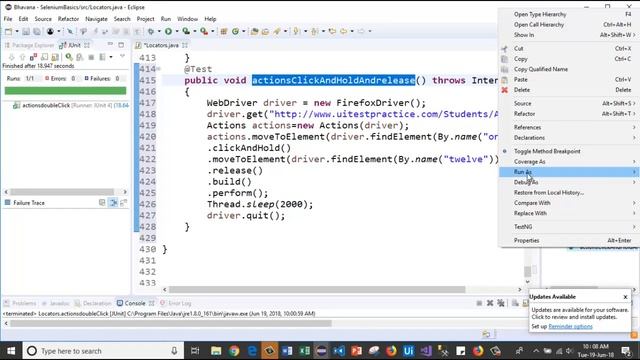640x360 pixels.
Task: Click the Reminder options link
Action: click(x=570, y=327)
